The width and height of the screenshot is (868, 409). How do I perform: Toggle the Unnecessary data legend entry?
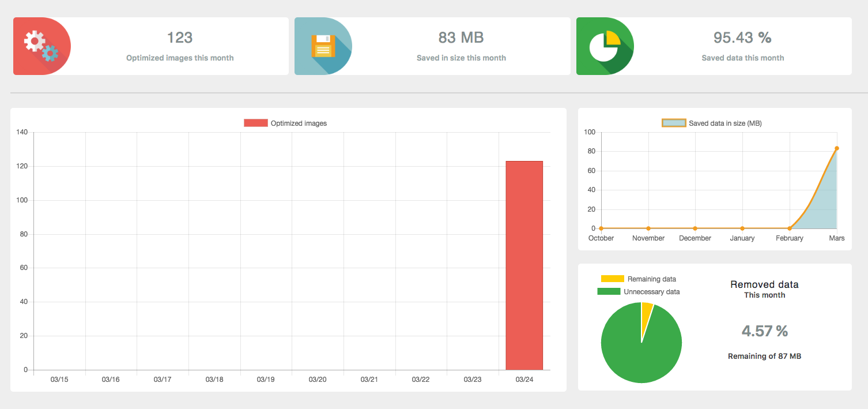(639, 292)
